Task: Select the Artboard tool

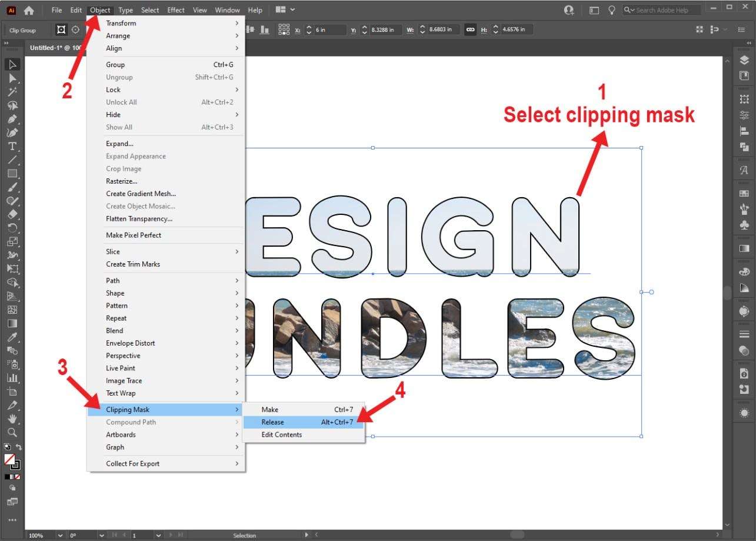Action: click(x=12, y=391)
